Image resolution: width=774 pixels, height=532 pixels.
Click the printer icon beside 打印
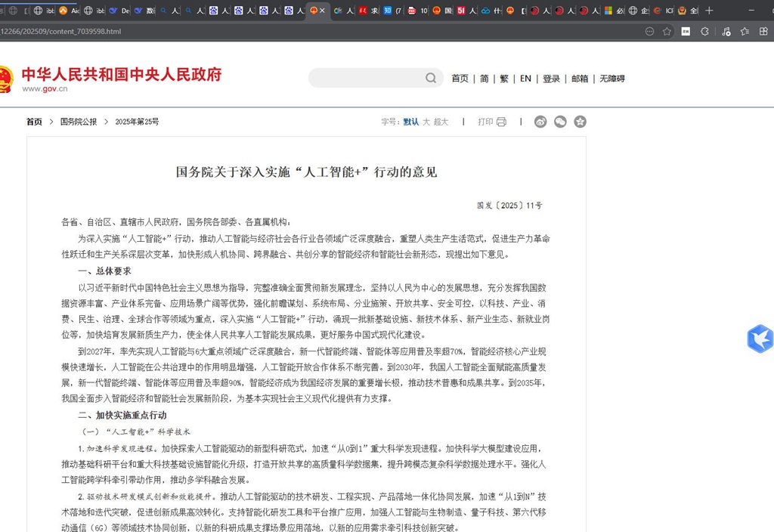point(502,122)
